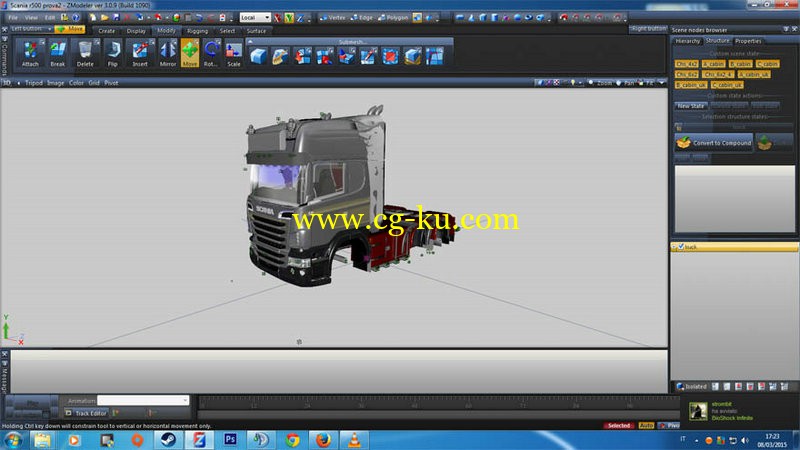Screen dimensions: 800x450
Task: Click the viewport light bulb icon
Action: [x=573, y=82]
